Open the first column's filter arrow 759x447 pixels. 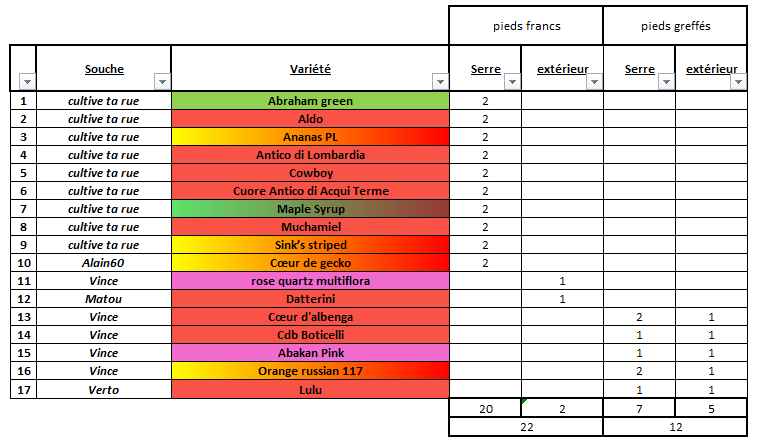coord(28,82)
